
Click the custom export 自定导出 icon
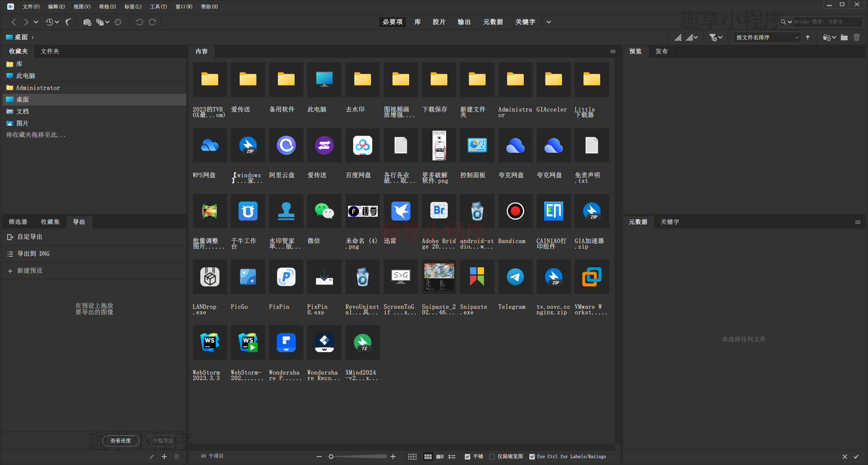tap(10, 237)
